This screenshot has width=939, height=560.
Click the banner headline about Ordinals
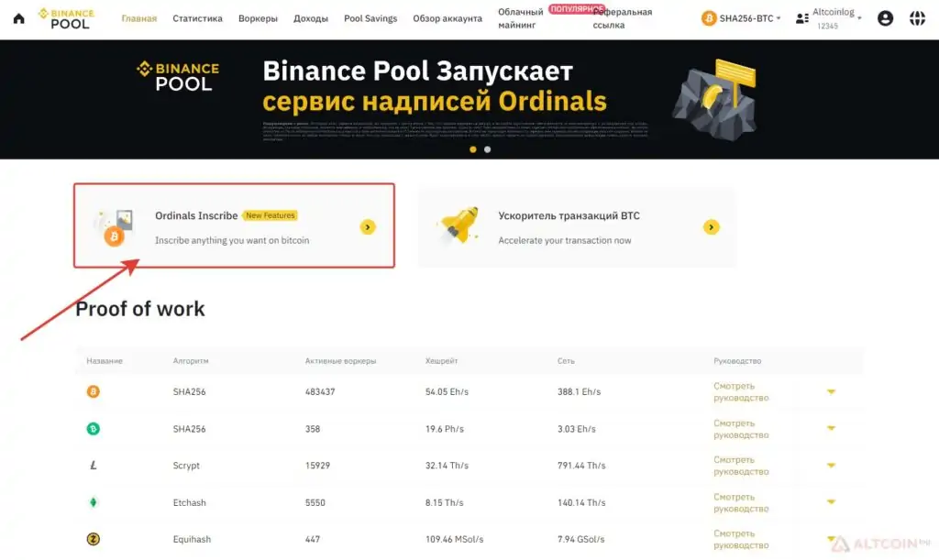(x=434, y=86)
